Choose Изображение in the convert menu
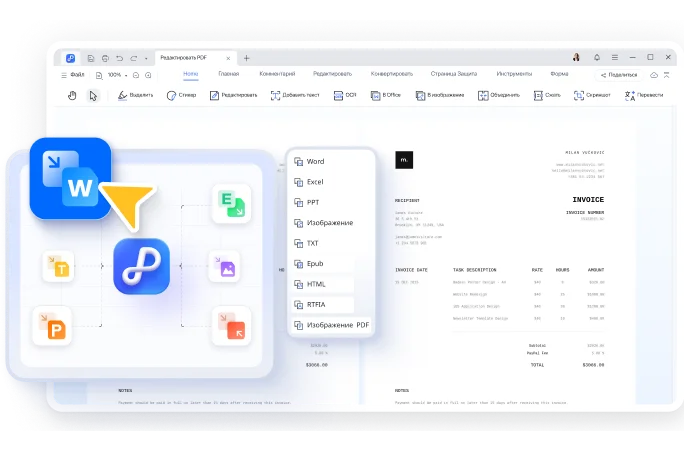The image size is (684, 456). (x=323, y=223)
